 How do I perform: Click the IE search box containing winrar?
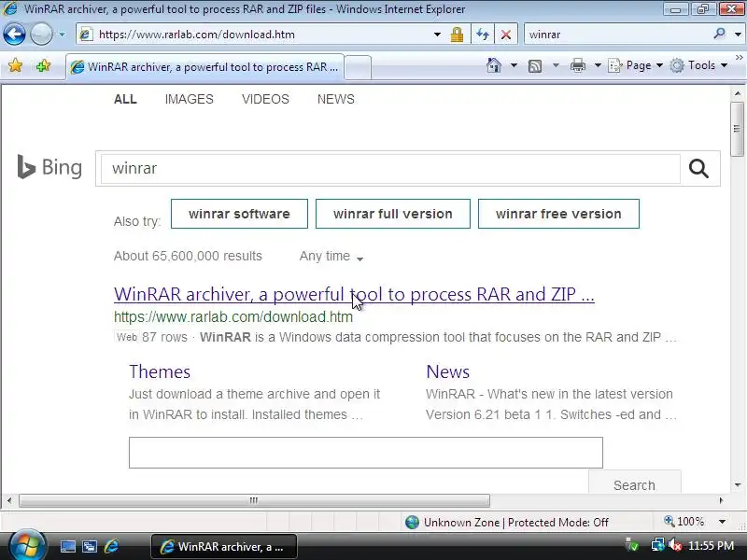point(617,35)
